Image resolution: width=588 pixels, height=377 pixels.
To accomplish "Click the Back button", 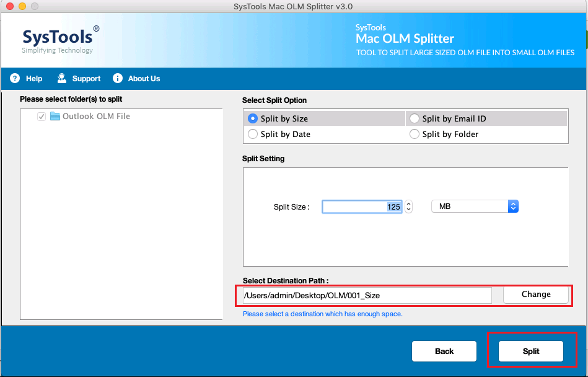I will [x=444, y=351].
